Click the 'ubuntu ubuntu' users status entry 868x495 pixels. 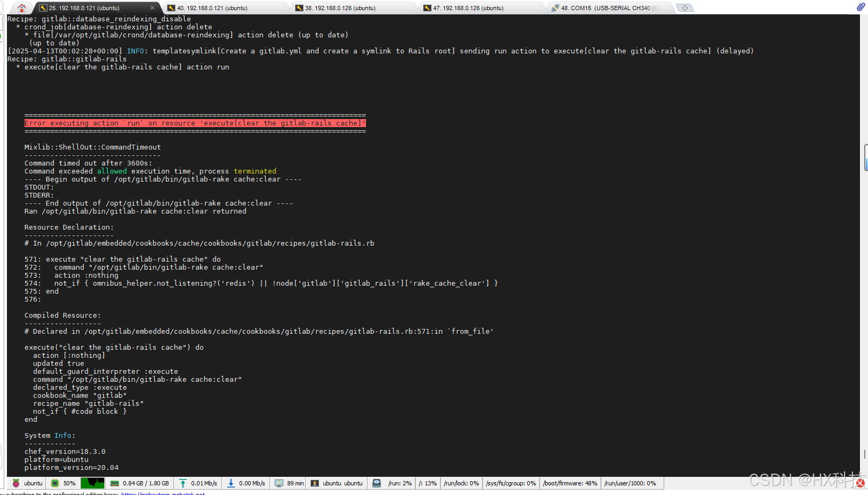pos(343,483)
